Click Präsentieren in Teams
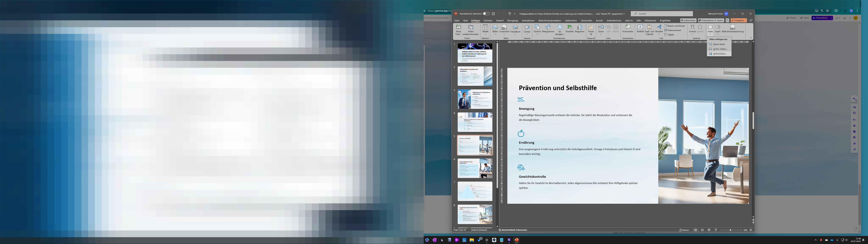 [x=711, y=20]
